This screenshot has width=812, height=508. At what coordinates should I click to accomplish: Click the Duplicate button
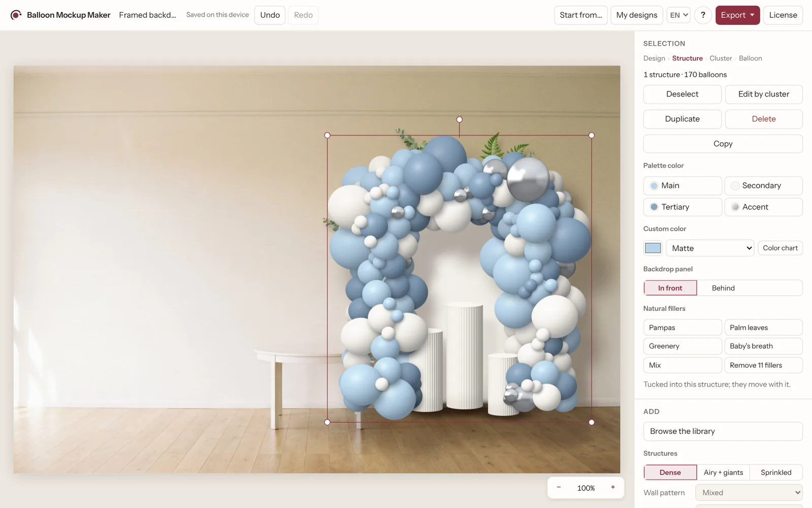pos(683,119)
